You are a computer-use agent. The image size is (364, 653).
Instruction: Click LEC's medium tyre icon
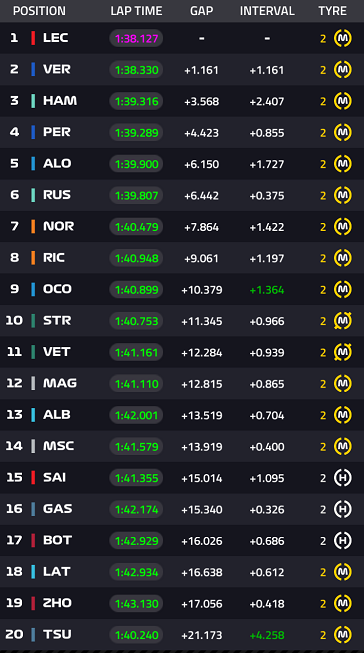[x=343, y=38]
